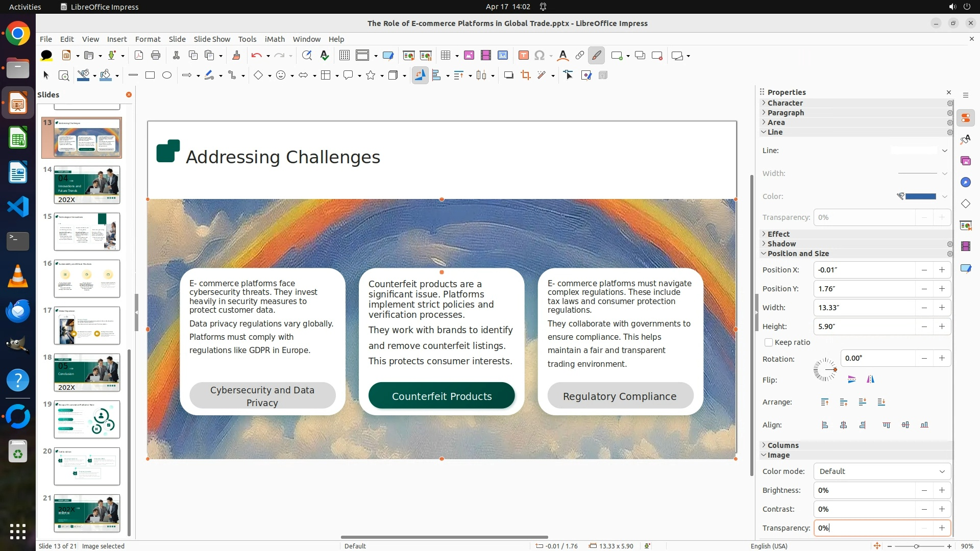Open the Format menu
980x551 pixels.
tap(148, 39)
